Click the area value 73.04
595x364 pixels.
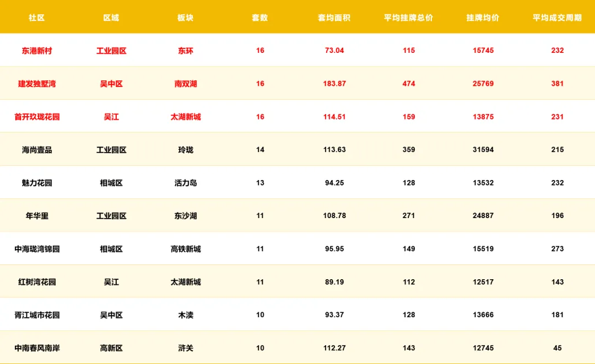[x=334, y=51]
